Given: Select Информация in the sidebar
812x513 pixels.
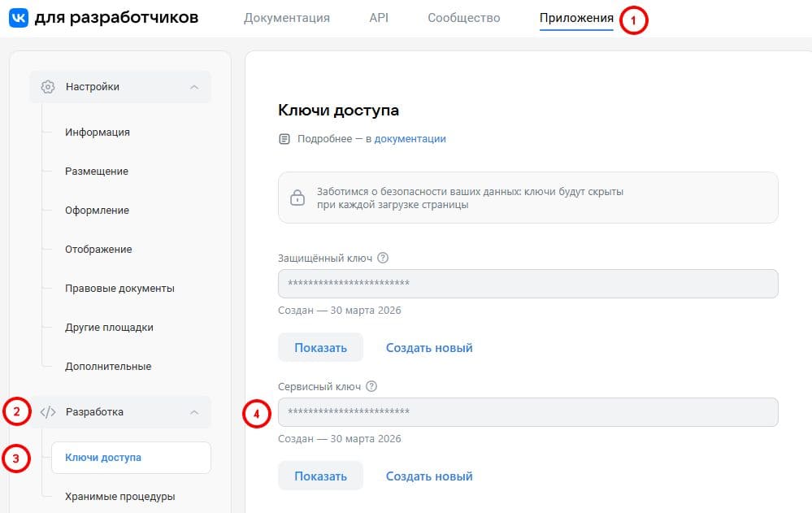Looking at the screenshot, I should click(x=98, y=133).
